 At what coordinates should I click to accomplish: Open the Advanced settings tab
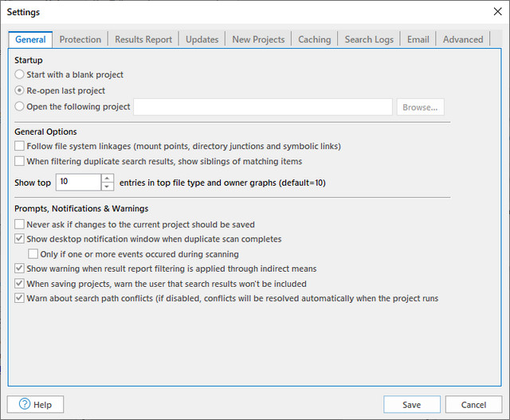coord(463,39)
